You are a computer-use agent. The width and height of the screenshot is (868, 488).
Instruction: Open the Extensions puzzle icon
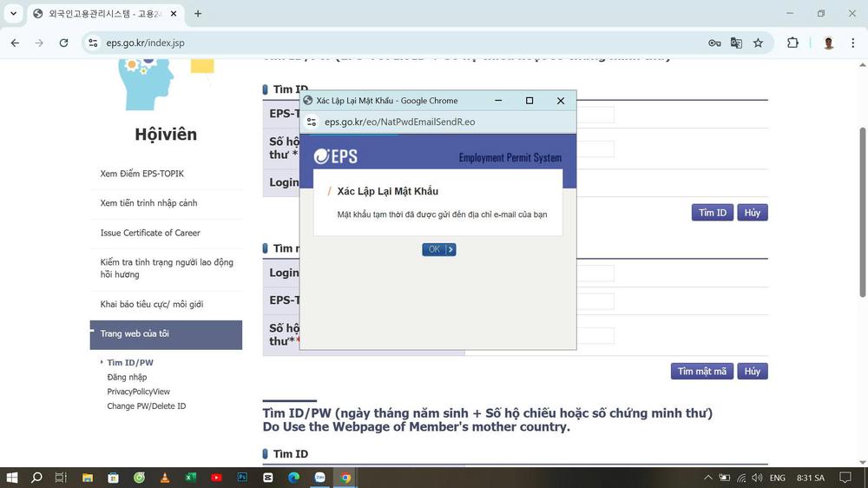click(x=792, y=43)
